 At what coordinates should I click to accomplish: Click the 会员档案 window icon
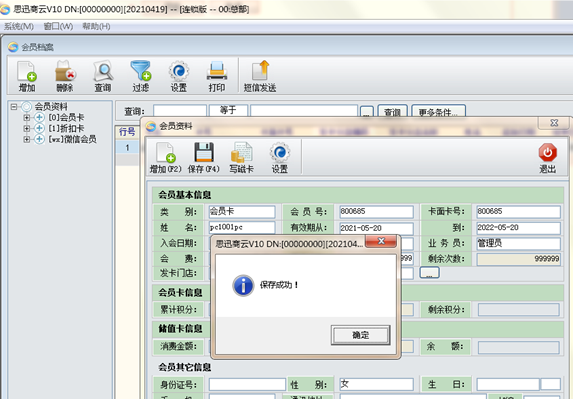13,47
